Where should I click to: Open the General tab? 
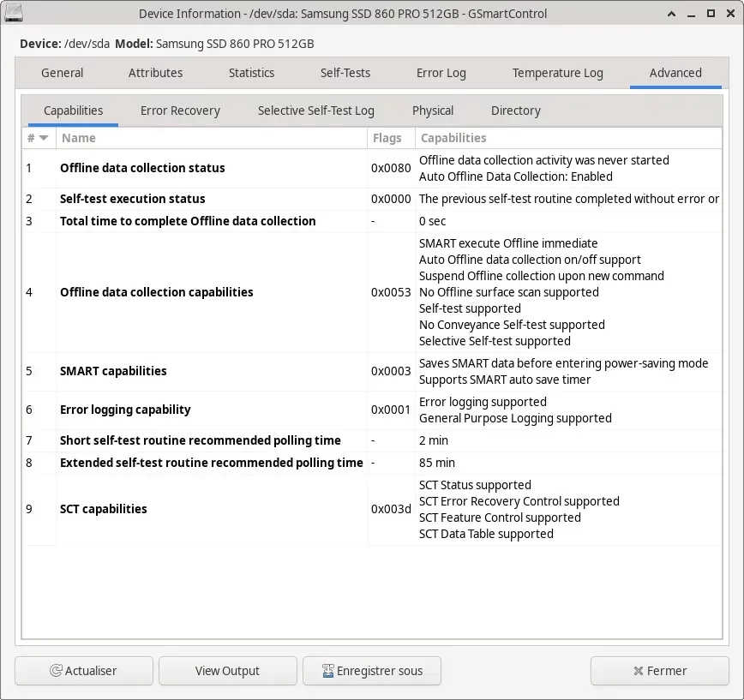[63, 73]
